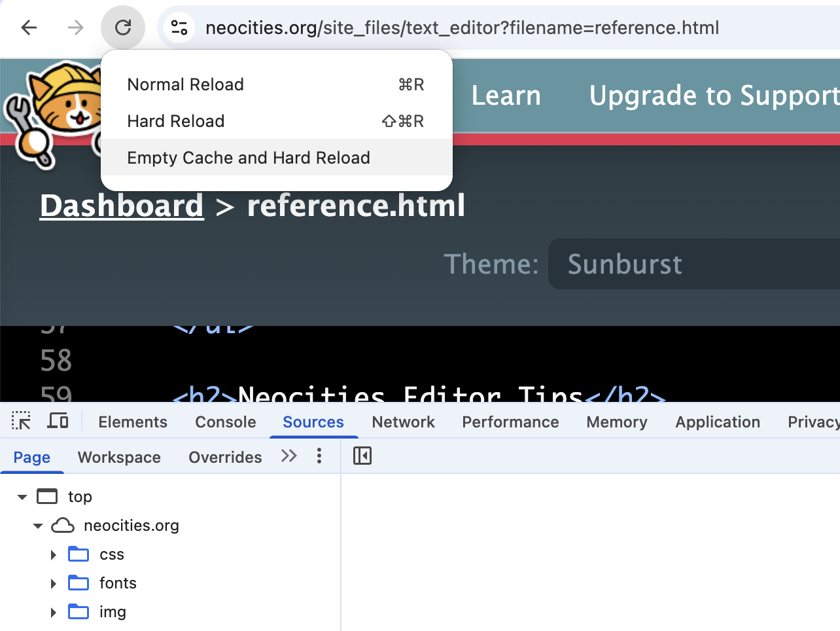Open the Theme dropdown showing Sunburst
The image size is (840, 631).
(694, 264)
